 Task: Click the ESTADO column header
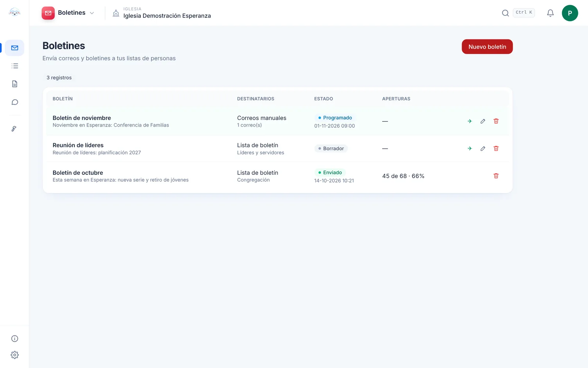pyautogui.click(x=323, y=99)
